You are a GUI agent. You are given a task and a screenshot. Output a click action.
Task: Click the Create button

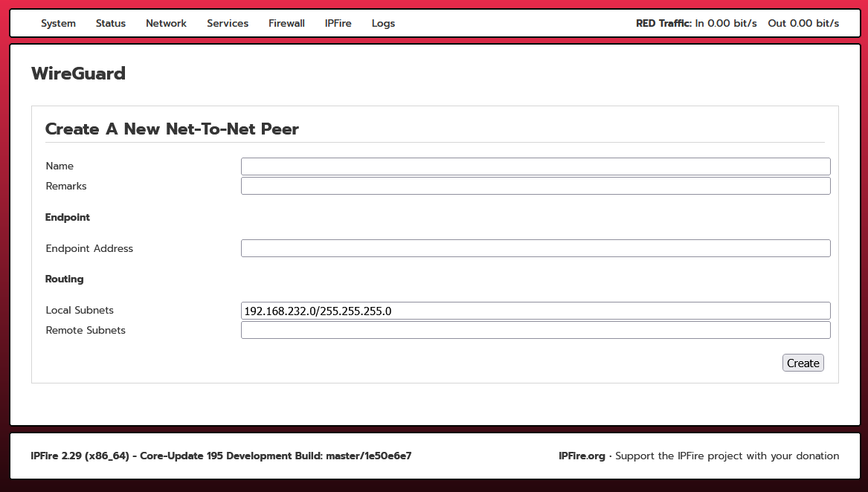tap(803, 363)
